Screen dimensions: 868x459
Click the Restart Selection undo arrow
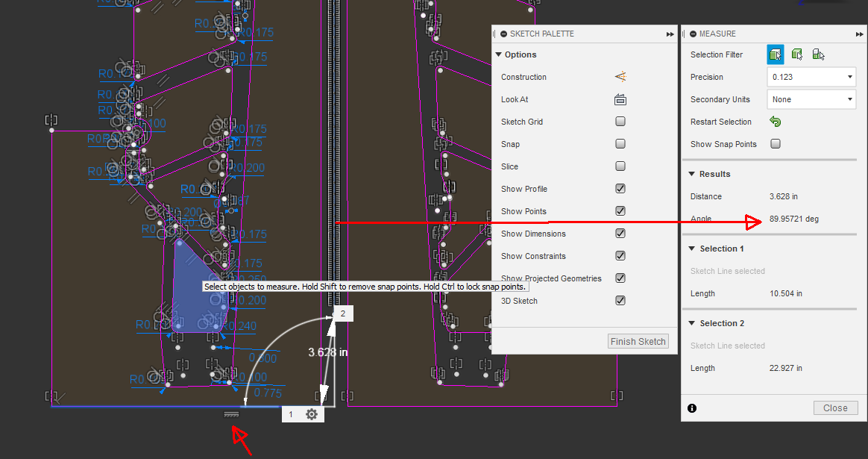(775, 121)
